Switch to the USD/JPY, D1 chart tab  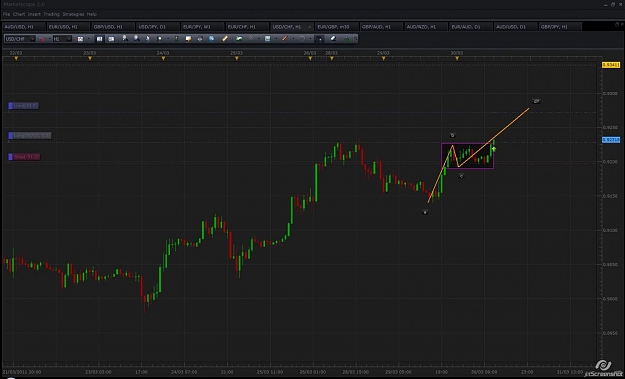click(157, 27)
